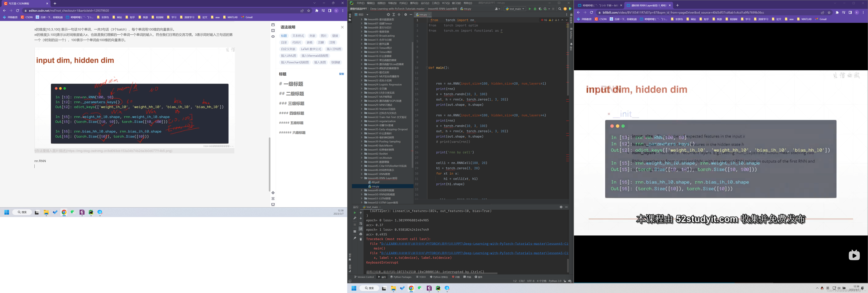Open 重构(R) menu in PyCharm
Viewport: 868px width, 293px height.
coord(414,3)
